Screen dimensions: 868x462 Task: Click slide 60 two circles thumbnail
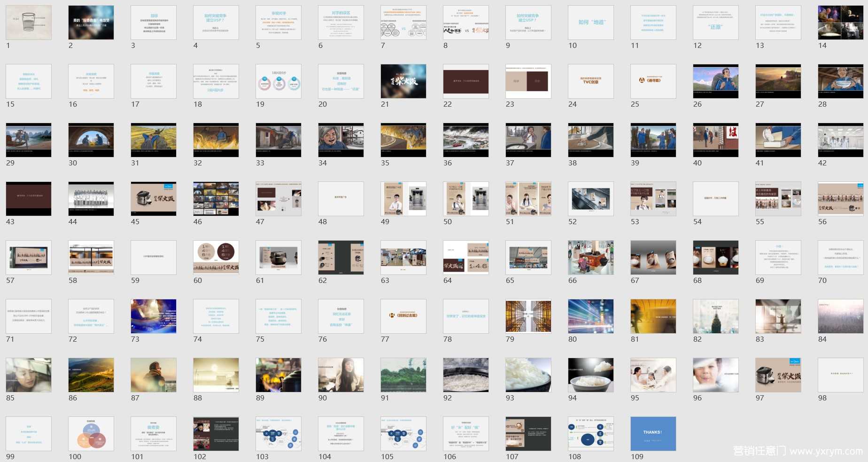tap(216, 258)
